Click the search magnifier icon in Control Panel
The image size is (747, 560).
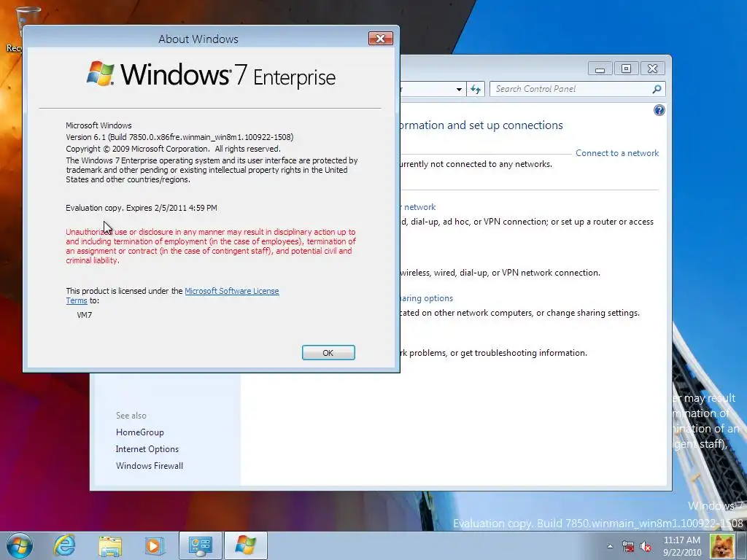tap(657, 89)
